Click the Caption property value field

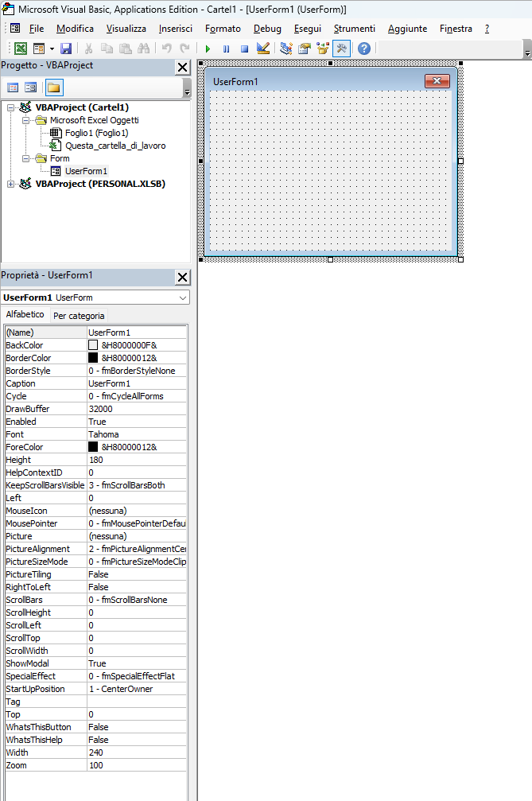tap(137, 383)
